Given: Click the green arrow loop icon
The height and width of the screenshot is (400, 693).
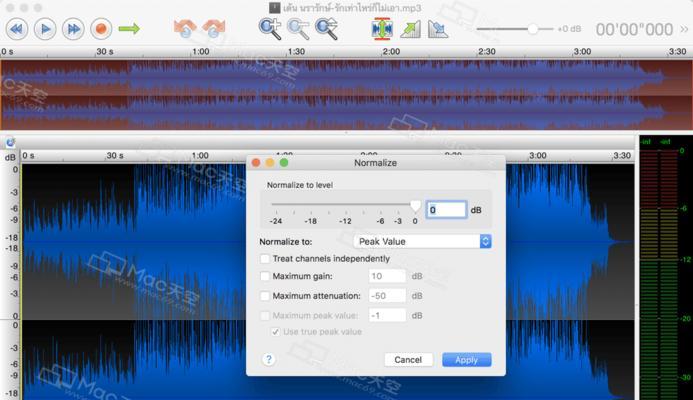Looking at the screenshot, I should (129, 29).
